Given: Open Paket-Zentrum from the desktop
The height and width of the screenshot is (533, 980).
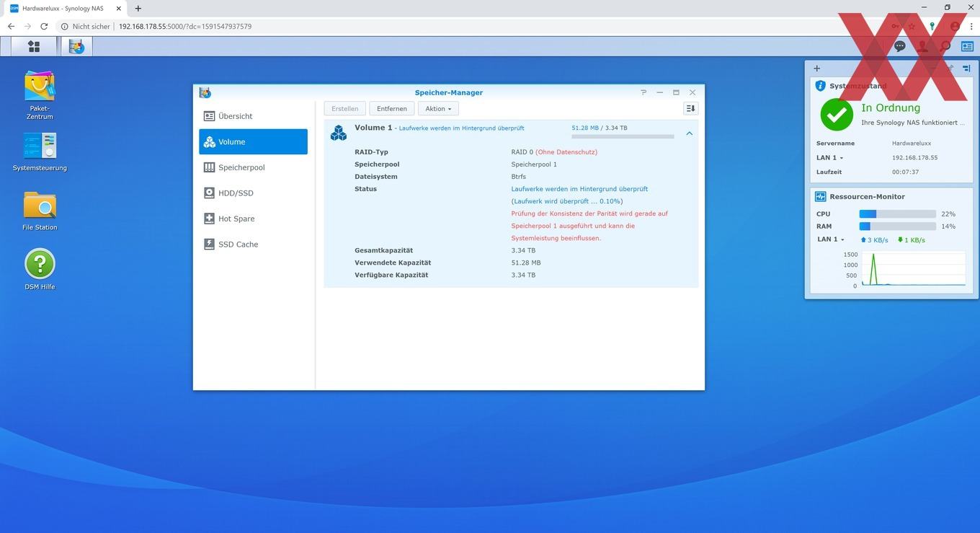Looking at the screenshot, I should 40,95.
